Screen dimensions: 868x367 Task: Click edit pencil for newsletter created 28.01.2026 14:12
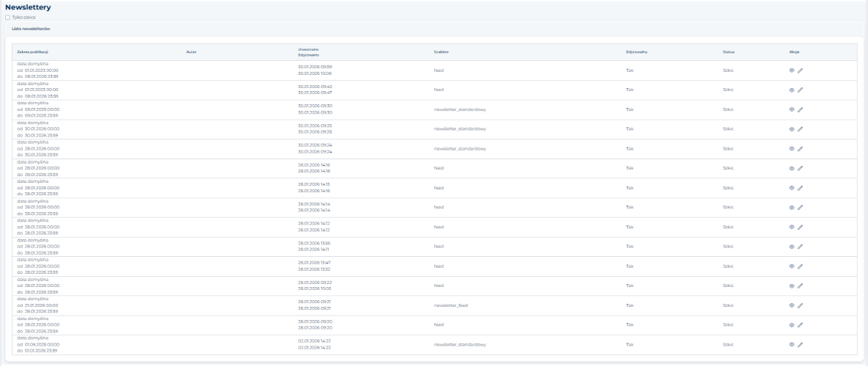[x=800, y=227]
